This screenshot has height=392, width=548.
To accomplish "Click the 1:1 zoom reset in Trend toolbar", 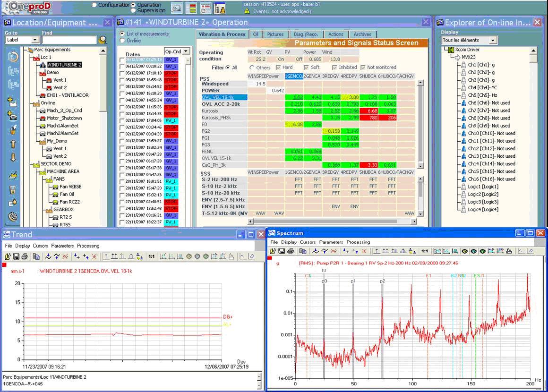I will [151, 256].
